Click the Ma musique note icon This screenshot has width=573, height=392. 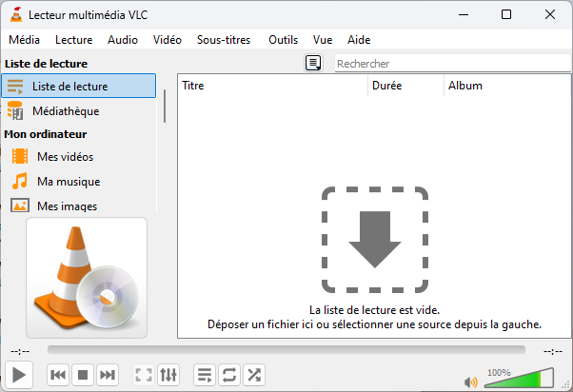coord(20,181)
